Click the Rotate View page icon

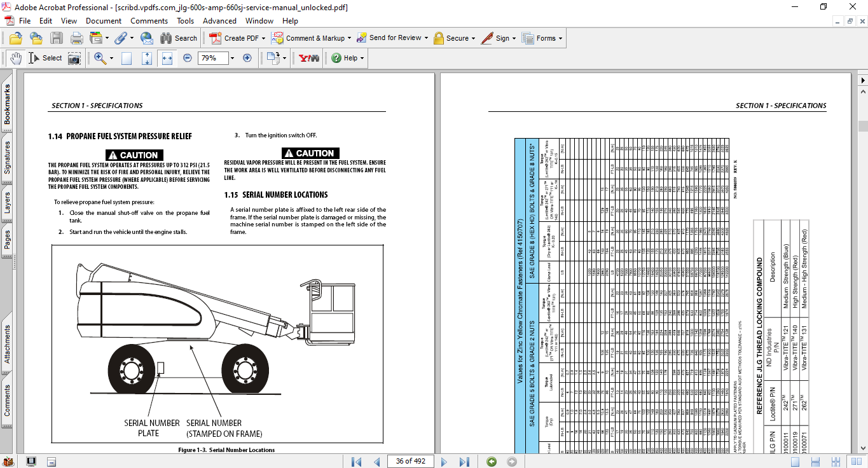(273, 58)
